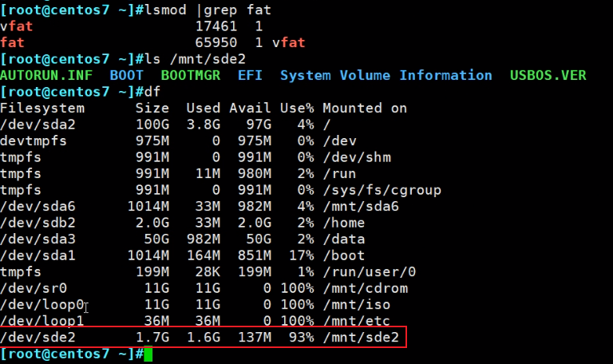The height and width of the screenshot is (364, 613).
Task: Click the System Volume Information directory
Action: click(x=386, y=75)
